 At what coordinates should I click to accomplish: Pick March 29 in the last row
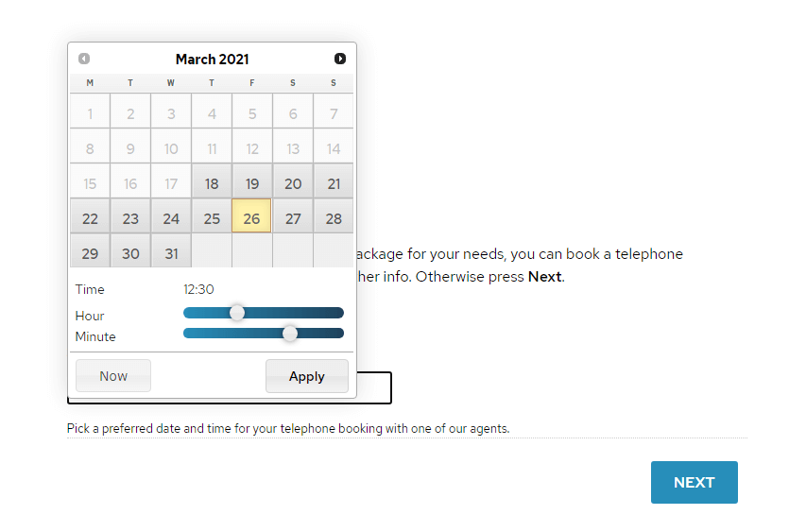click(90, 250)
